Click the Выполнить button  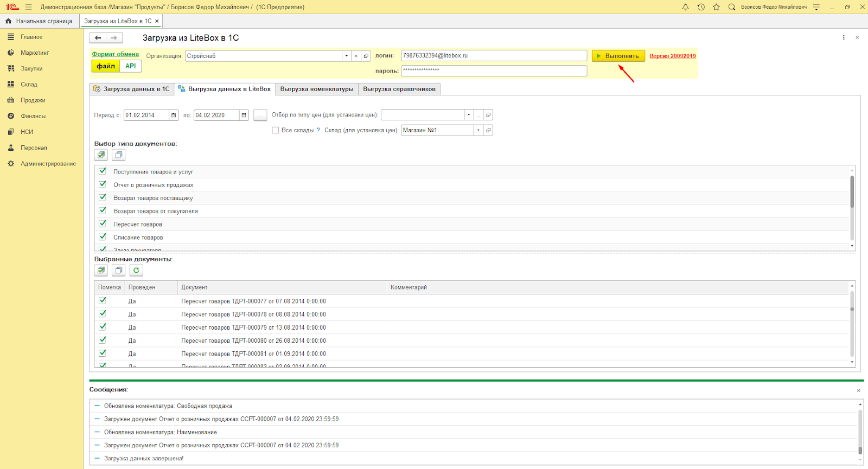tap(618, 56)
